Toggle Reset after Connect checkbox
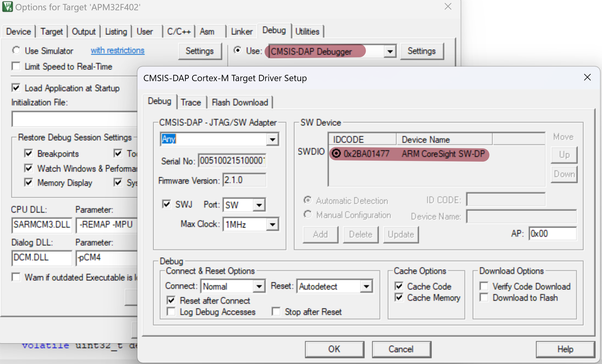602x364 pixels. pyautogui.click(x=171, y=300)
